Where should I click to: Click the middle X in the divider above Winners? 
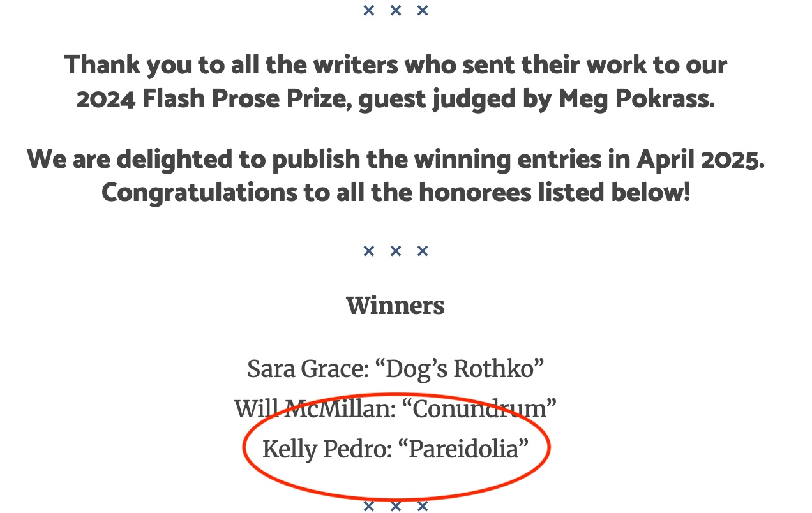pyautogui.click(x=395, y=251)
